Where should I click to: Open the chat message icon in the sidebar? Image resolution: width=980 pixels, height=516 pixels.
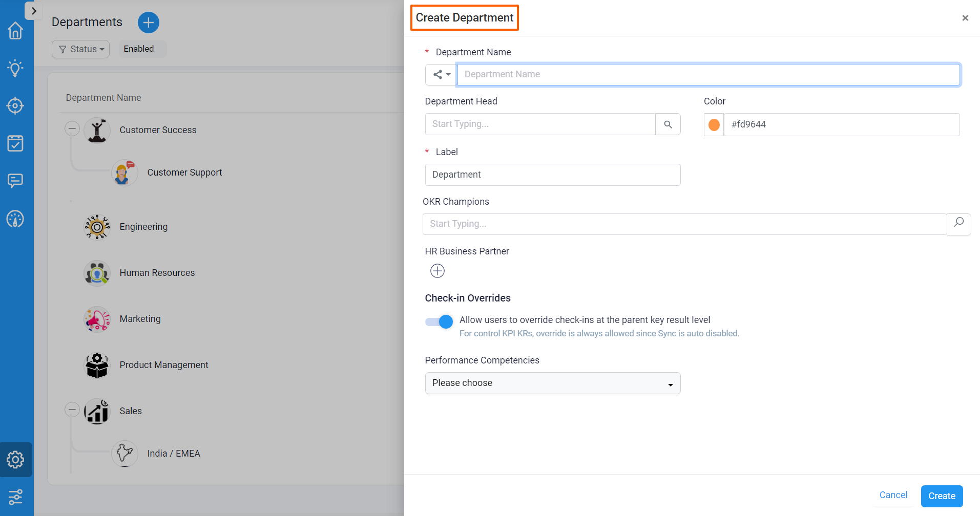click(15, 181)
